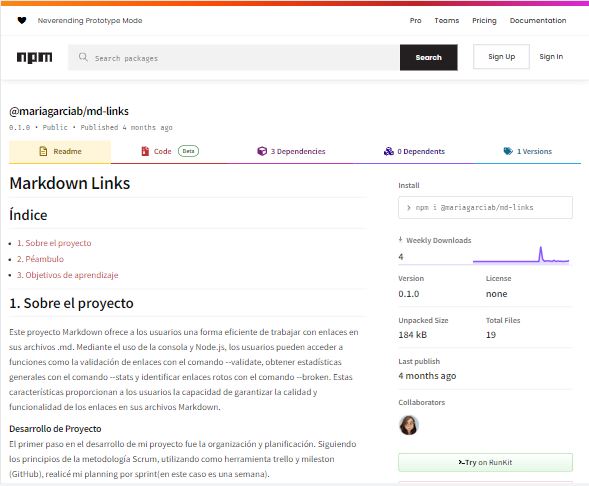This screenshot has height=486, width=589.
Task: Click the magnifier icon in search box
Action: [83, 57]
